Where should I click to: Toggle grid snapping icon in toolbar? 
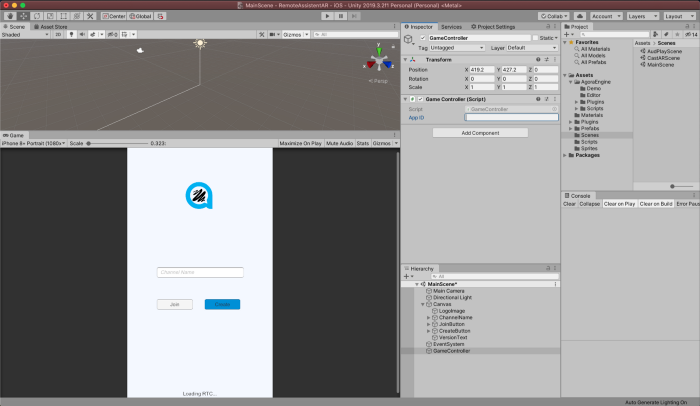[x=160, y=16]
